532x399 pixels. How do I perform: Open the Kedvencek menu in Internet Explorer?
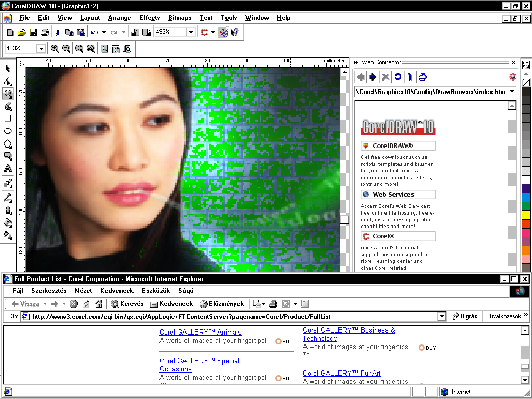click(117, 291)
